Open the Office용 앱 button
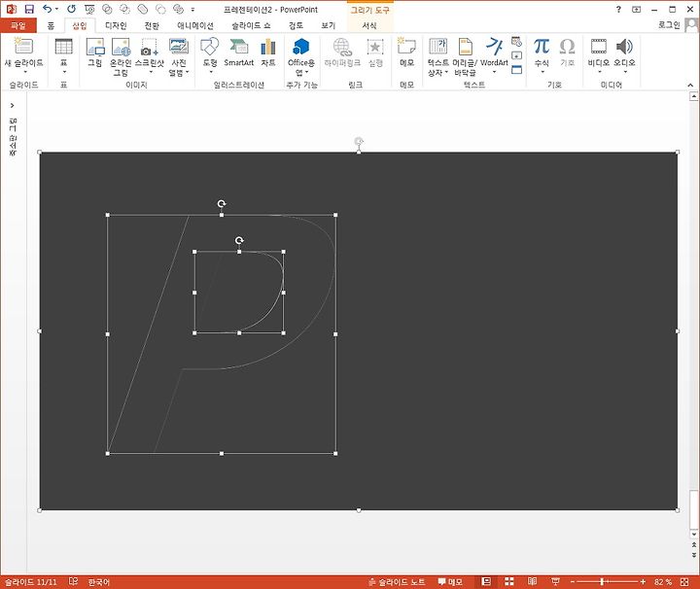The image size is (700, 589). pos(301,56)
